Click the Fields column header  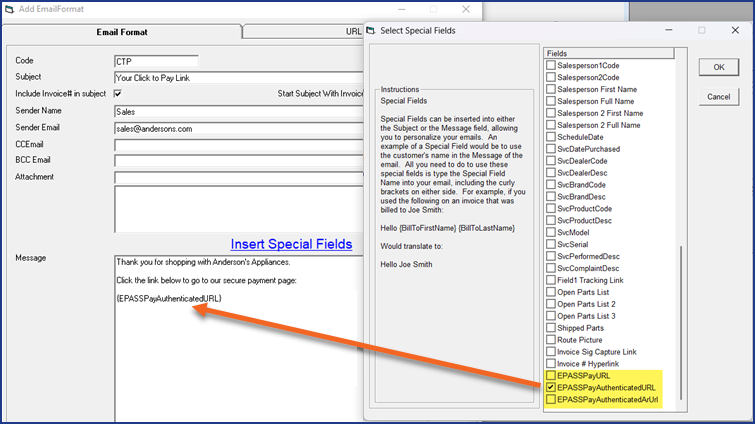coord(609,53)
